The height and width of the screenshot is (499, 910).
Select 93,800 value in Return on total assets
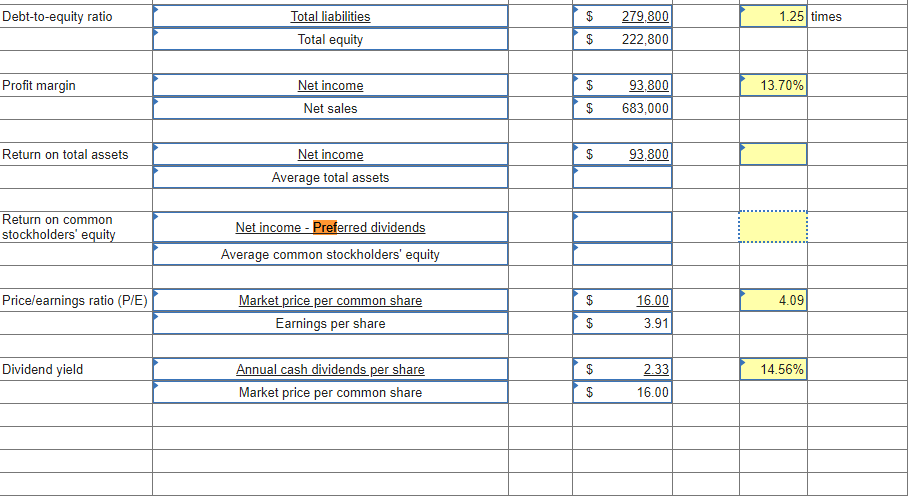tap(622, 154)
